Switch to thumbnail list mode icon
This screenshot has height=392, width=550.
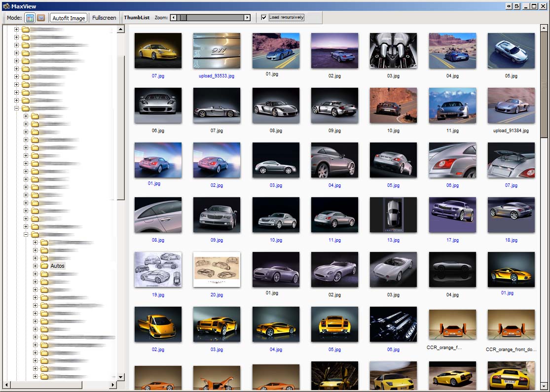(30, 18)
